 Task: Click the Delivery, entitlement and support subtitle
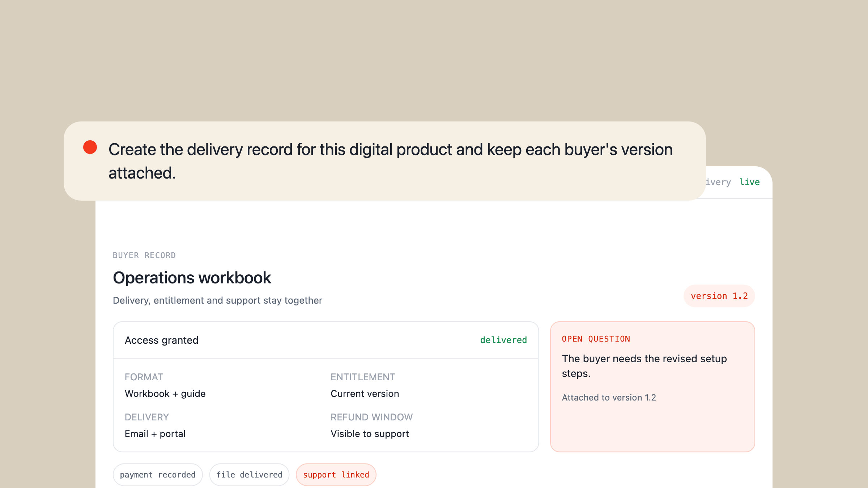pos(217,300)
